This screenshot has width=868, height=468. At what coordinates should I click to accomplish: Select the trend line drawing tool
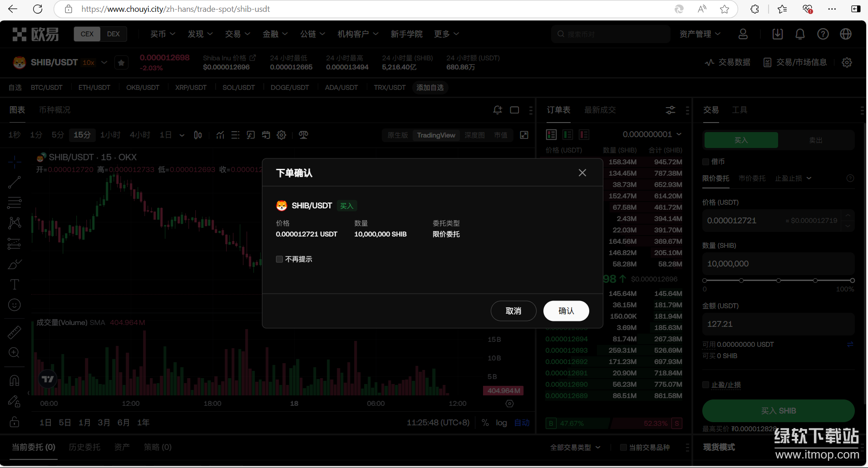tap(15, 182)
